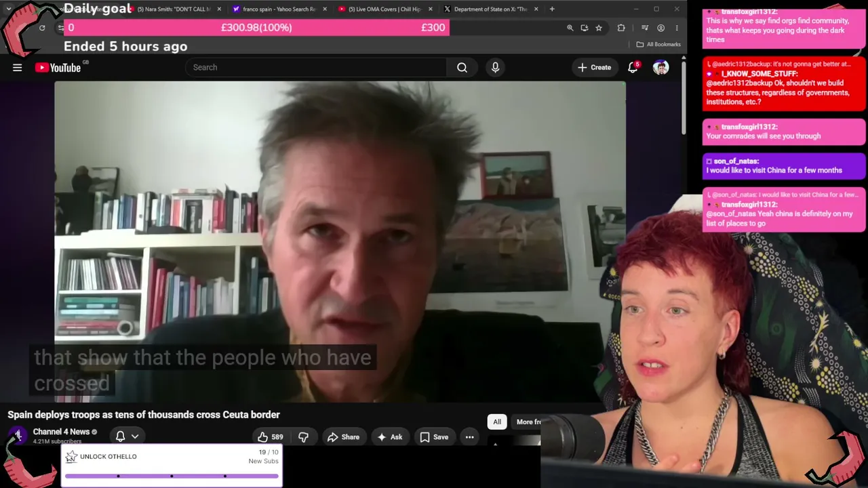This screenshot has height=488, width=868.
Task: Open the Channel 4 News channel link
Action: (61, 432)
